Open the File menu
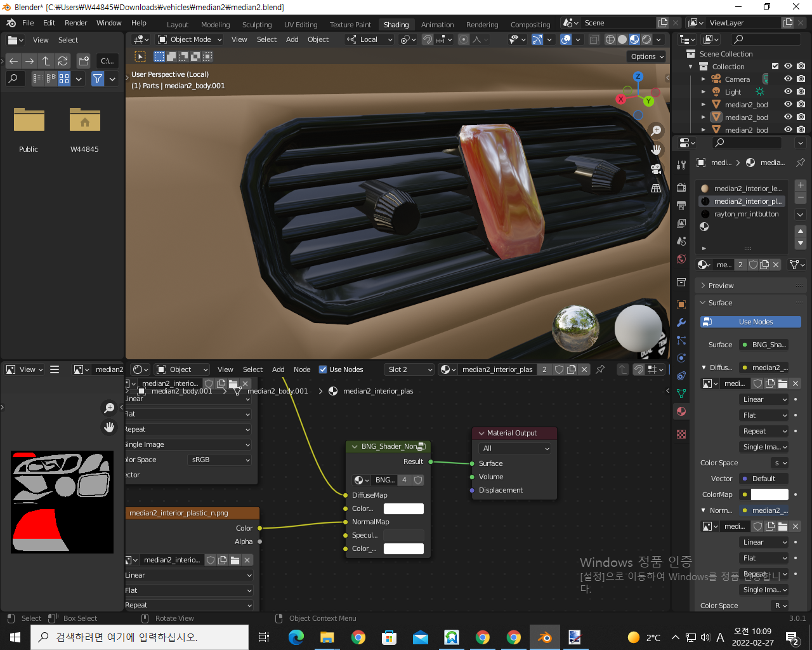This screenshot has height=650, width=812. point(28,23)
